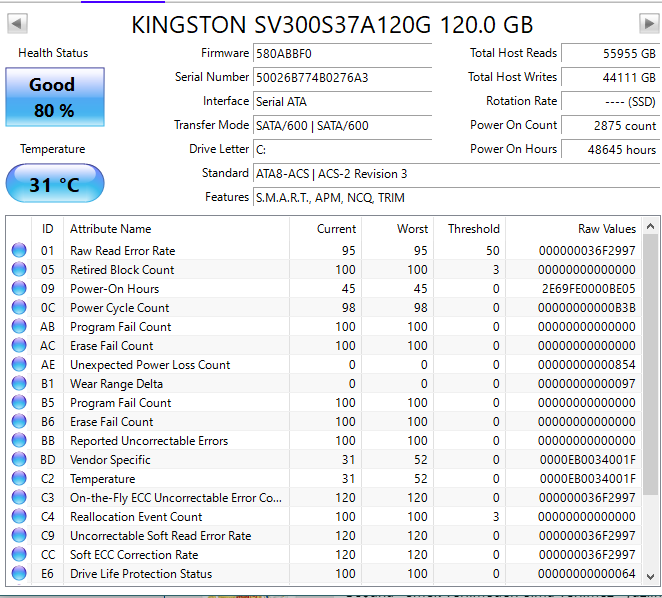Click status orb for AC Erase Fail Count
The width and height of the screenshot is (662, 598).
[19, 345]
